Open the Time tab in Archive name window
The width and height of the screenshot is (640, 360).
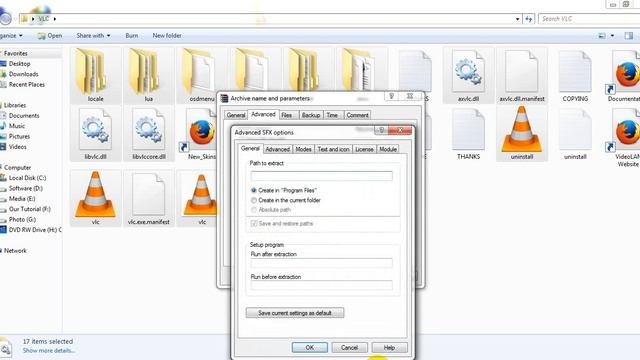[x=332, y=115]
